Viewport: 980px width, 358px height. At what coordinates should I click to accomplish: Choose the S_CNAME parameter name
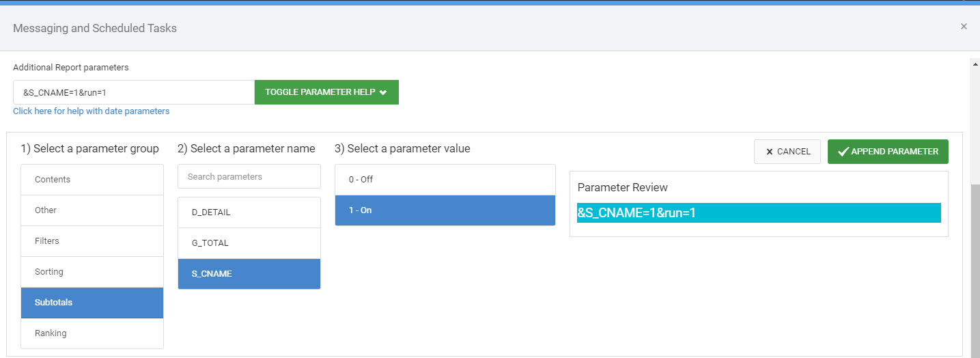point(249,274)
